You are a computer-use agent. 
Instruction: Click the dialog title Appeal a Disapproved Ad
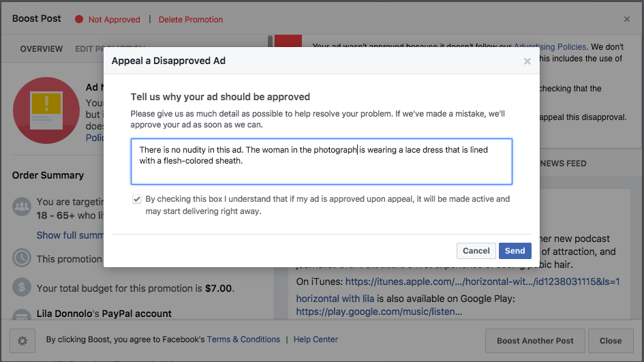tap(168, 61)
